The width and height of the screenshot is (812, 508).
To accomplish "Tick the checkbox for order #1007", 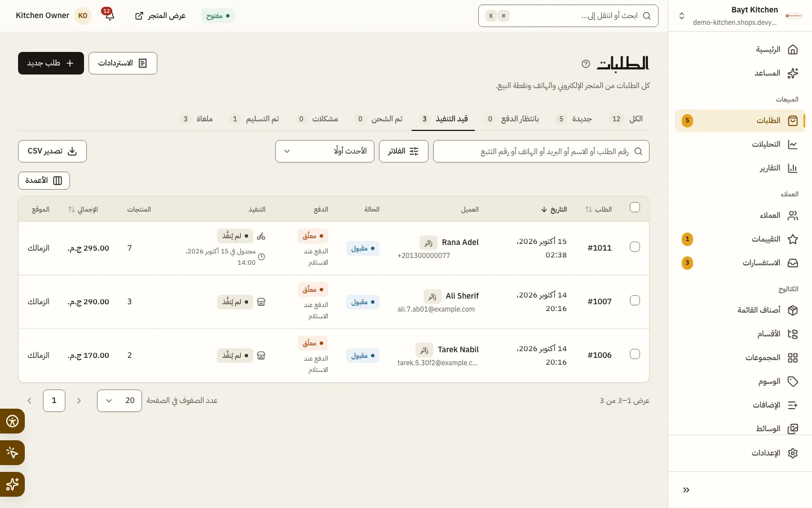I will point(635,300).
